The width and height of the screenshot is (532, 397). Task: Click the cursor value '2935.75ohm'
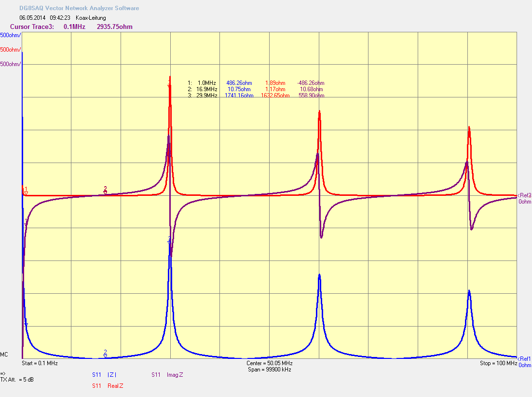[115, 27]
